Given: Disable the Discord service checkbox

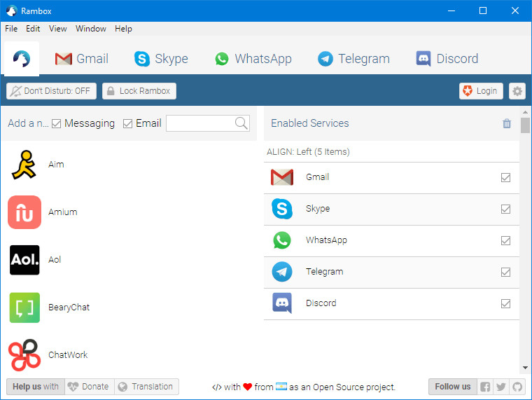Looking at the screenshot, I should pyautogui.click(x=505, y=303).
